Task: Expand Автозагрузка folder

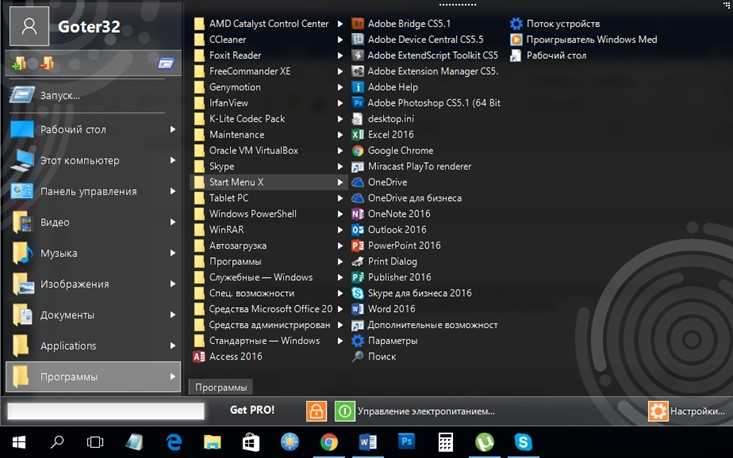Action: click(x=269, y=246)
